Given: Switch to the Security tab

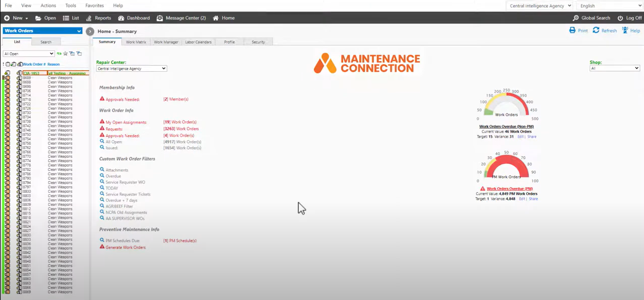Looking at the screenshot, I should [258, 42].
